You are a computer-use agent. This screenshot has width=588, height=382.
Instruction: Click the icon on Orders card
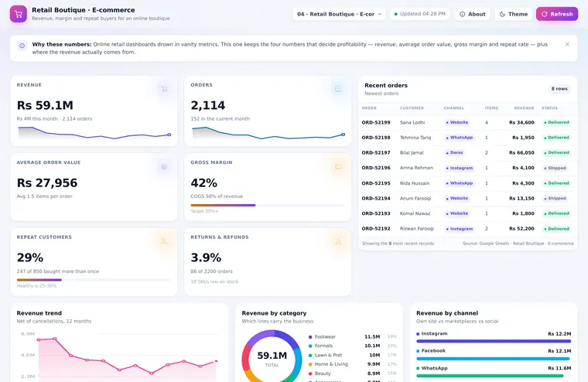338,89
